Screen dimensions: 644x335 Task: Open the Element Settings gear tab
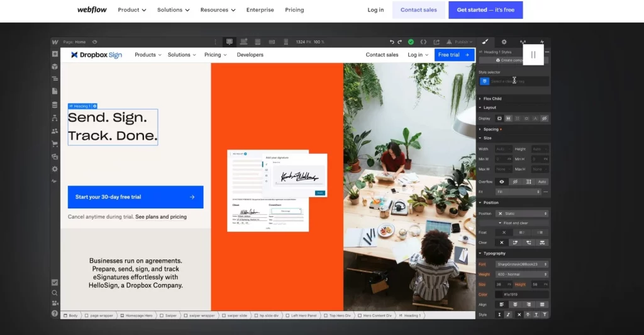point(504,42)
